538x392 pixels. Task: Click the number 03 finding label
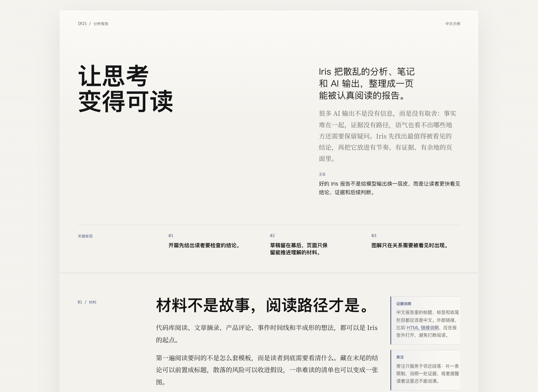(x=374, y=236)
